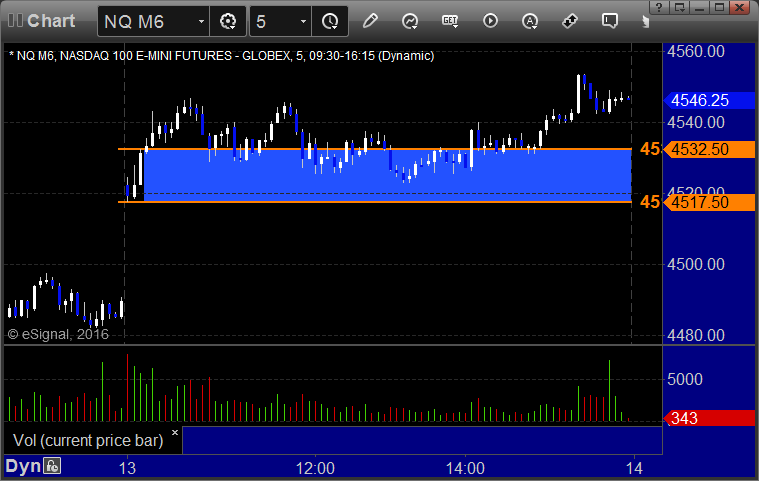Image resolution: width=759 pixels, height=481 pixels.
Task: Select the 4517.50 orange price label
Action: (x=709, y=202)
